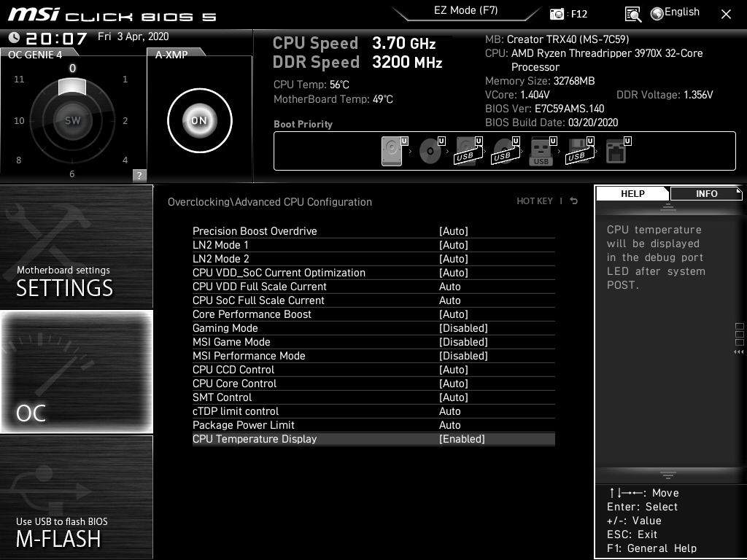The image size is (747, 560).
Task: Open CPU Core Control [Auto] value
Action: [454, 384]
